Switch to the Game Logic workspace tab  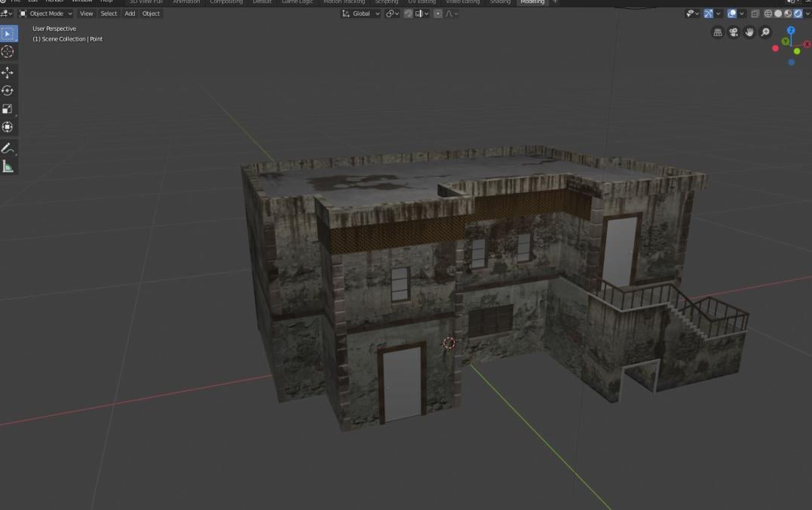(297, 2)
